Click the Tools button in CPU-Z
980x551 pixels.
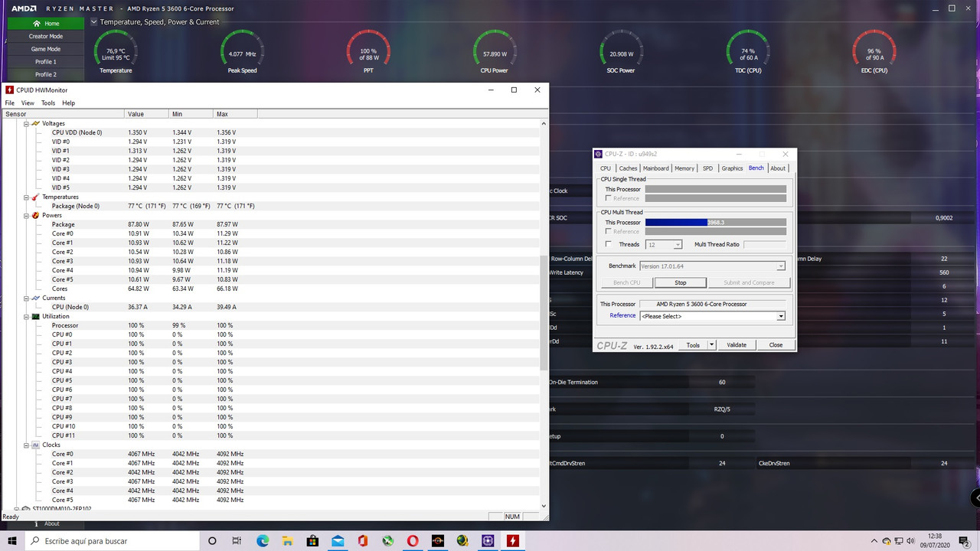click(x=693, y=345)
